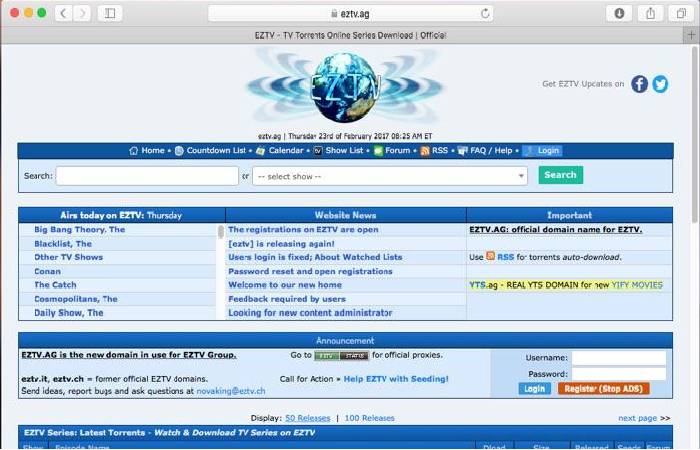700x450 pixels.
Task: Open EZTV Facebook page icon
Action: coord(639,84)
